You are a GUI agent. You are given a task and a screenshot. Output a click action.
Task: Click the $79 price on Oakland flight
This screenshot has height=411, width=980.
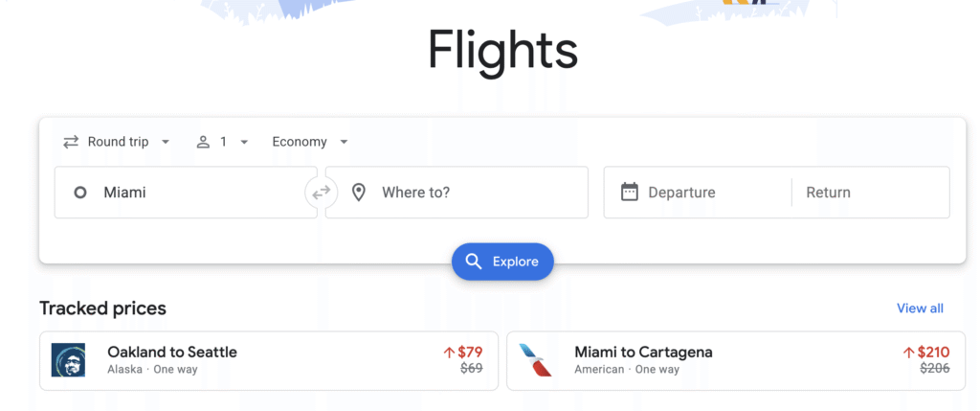pyautogui.click(x=469, y=352)
